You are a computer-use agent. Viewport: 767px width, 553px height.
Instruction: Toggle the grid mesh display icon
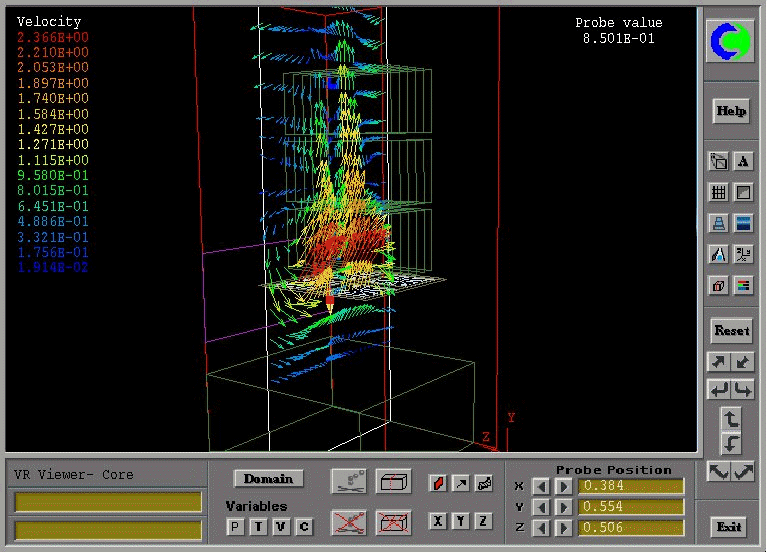coord(718,192)
